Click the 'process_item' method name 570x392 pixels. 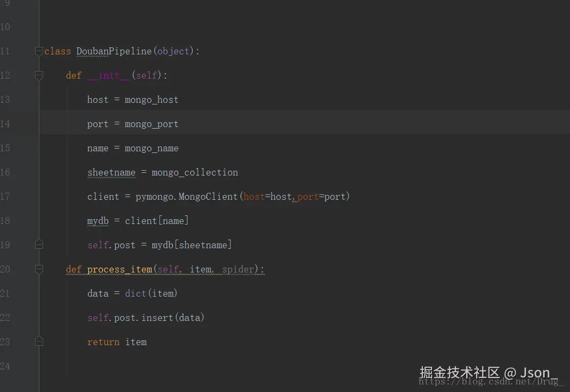point(120,270)
